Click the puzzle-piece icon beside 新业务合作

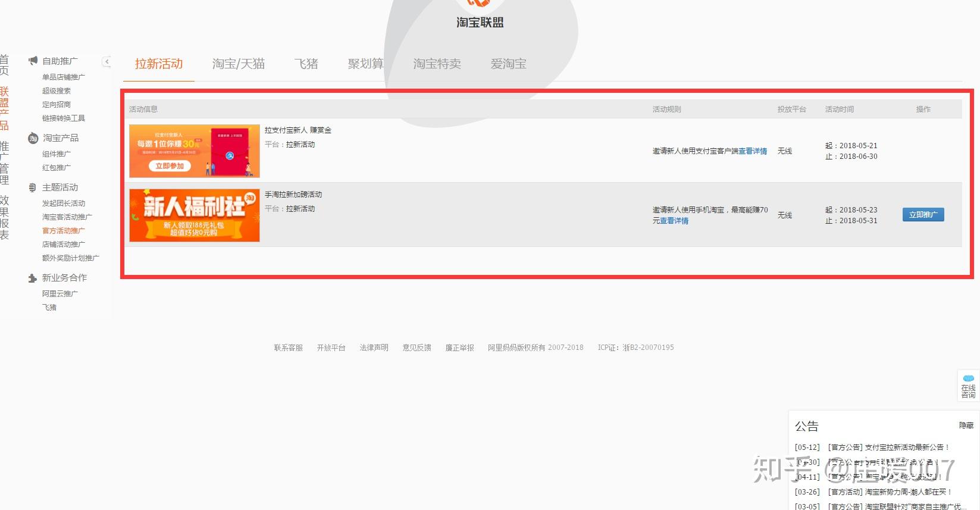[x=33, y=278]
